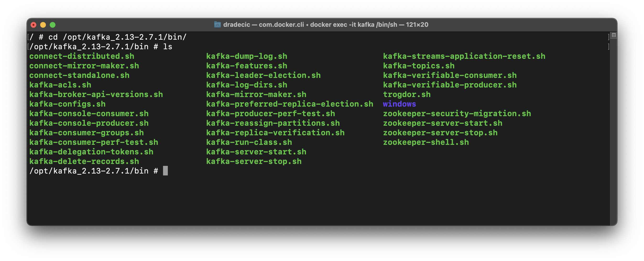Screen dimensions: 644x261
Task: Select the kafka-server-start.sh script
Action: (x=256, y=152)
